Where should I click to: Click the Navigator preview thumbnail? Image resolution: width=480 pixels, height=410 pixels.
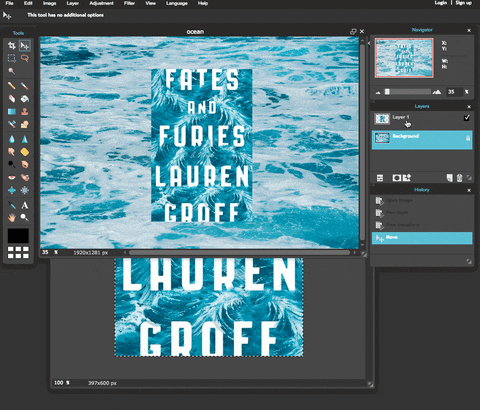[404, 58]
